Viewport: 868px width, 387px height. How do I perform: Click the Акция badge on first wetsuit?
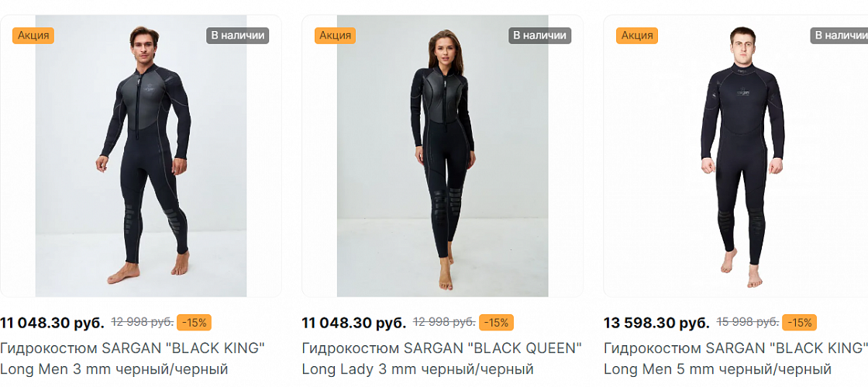(33, 36)
